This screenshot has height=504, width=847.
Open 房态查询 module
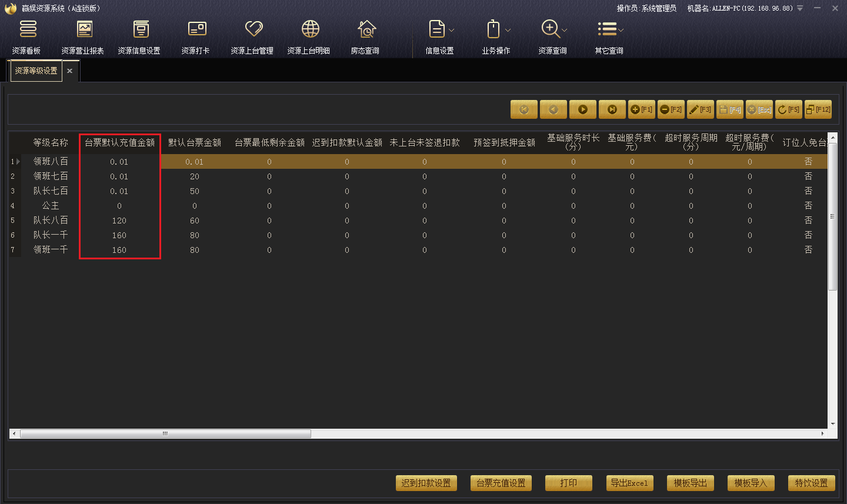point(365,37)
